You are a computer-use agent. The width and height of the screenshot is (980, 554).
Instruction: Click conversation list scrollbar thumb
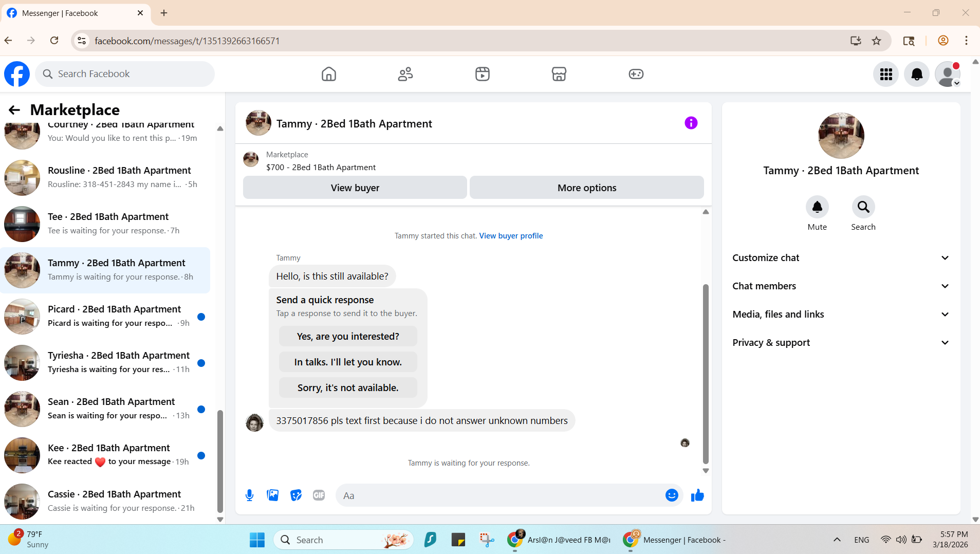[220, 461]
